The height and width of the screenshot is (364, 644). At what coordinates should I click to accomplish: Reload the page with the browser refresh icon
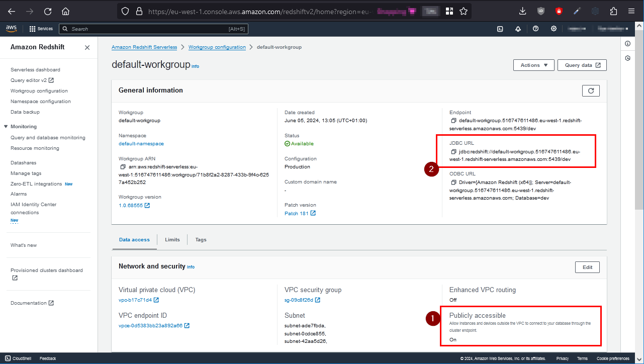(x=48, y=11)
